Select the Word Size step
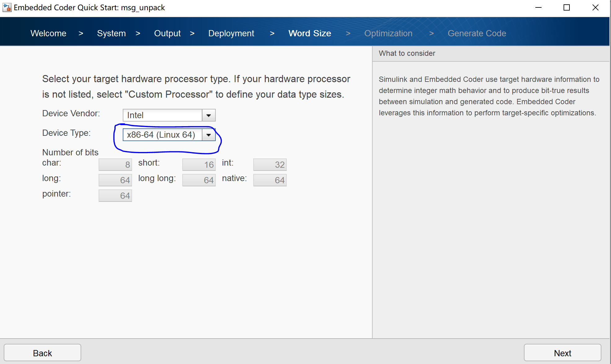The height and width of the screenshot is (364, 611). tap(310, 33)
